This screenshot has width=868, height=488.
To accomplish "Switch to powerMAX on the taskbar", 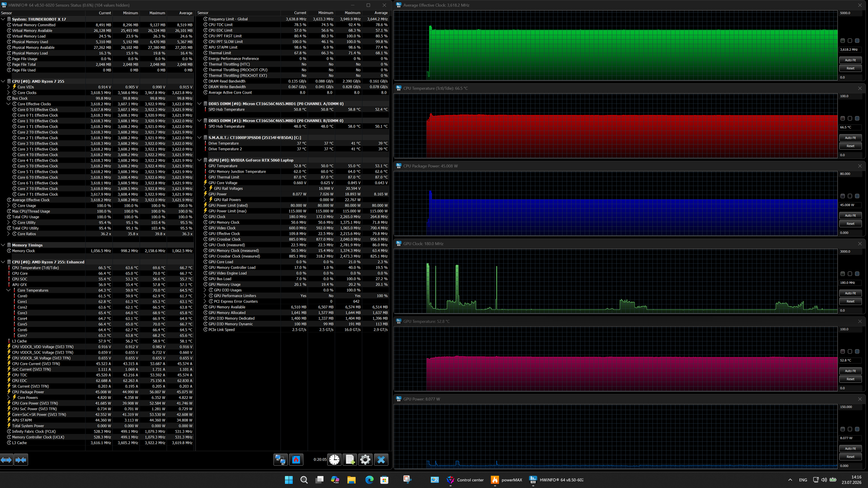I will [506, 480].
